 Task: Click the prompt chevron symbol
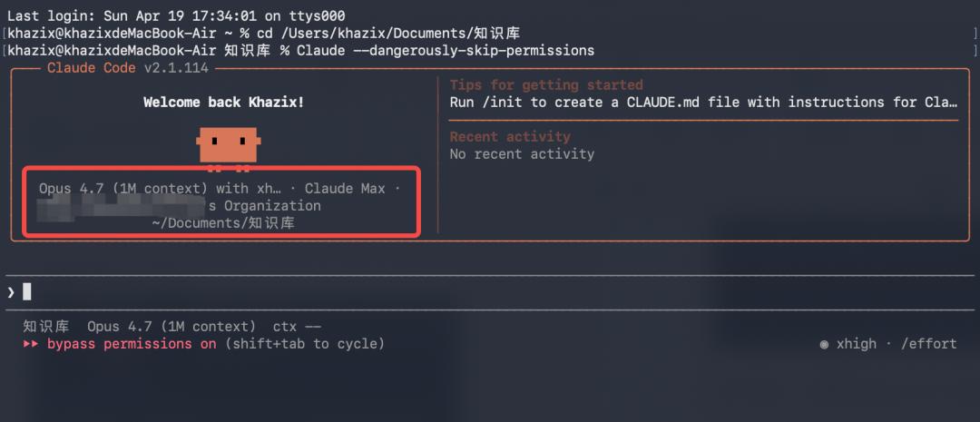point(11,291)
